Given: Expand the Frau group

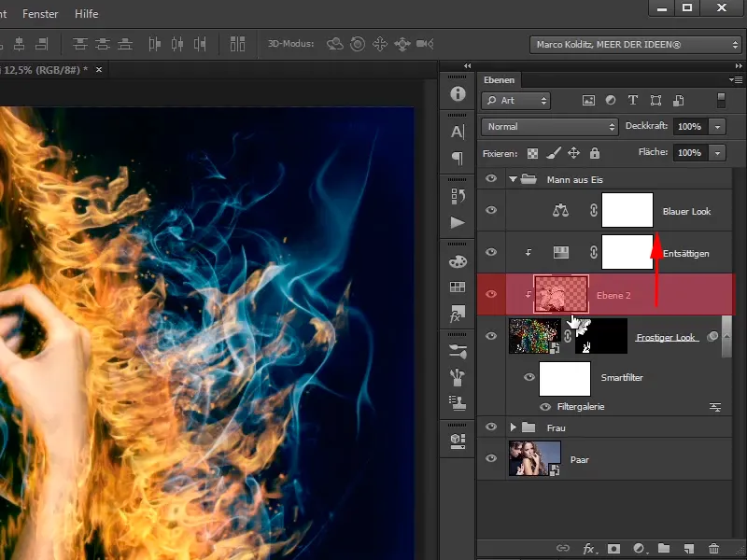Looking at the screenshot, I should point(513,427).
